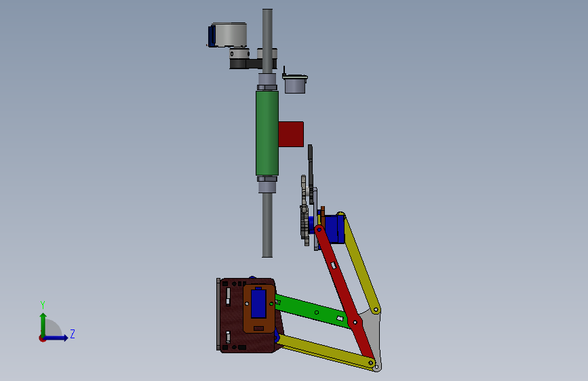This screenshot has width=588, height=381.
Task: Select the lower end of vertical gray shaft
Action: tap(267, 225)
